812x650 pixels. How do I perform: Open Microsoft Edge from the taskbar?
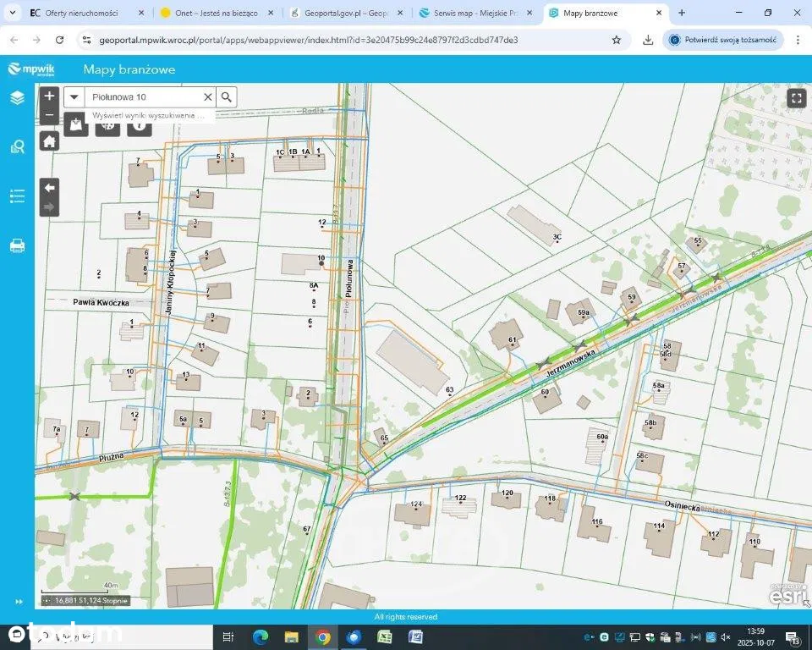tap(260, 637)
